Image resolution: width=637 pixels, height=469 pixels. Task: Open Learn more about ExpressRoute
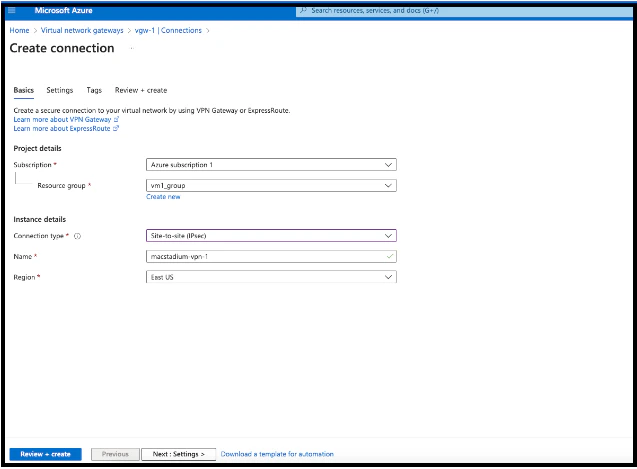[62, 128]
